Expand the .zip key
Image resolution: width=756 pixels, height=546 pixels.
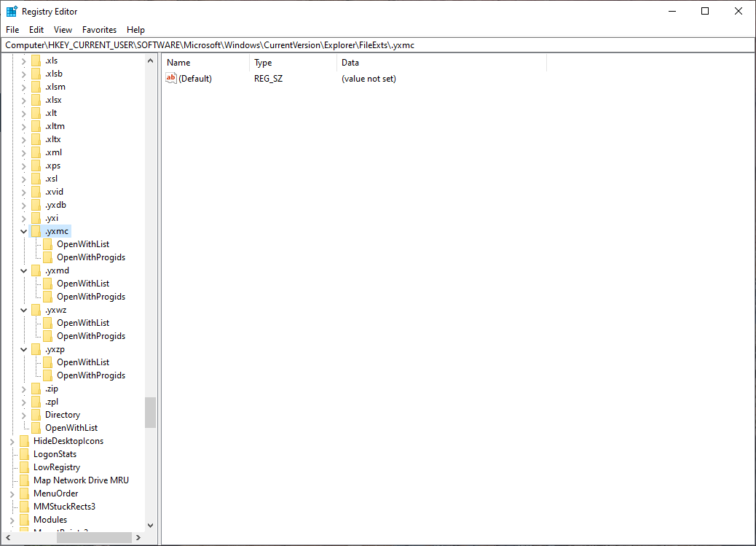tap(23, 388)
